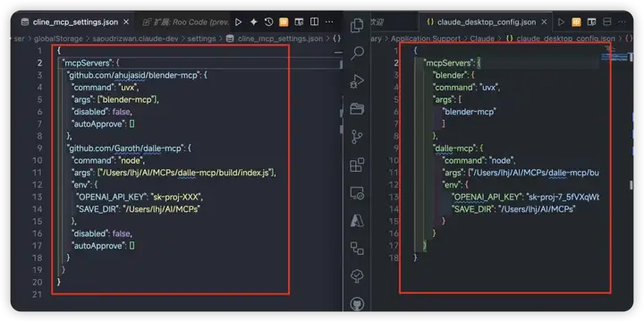The height and width of the screenshot is (322, 644).
Task: Click Application Support breadcrumb segment
Action: (426, 38)
